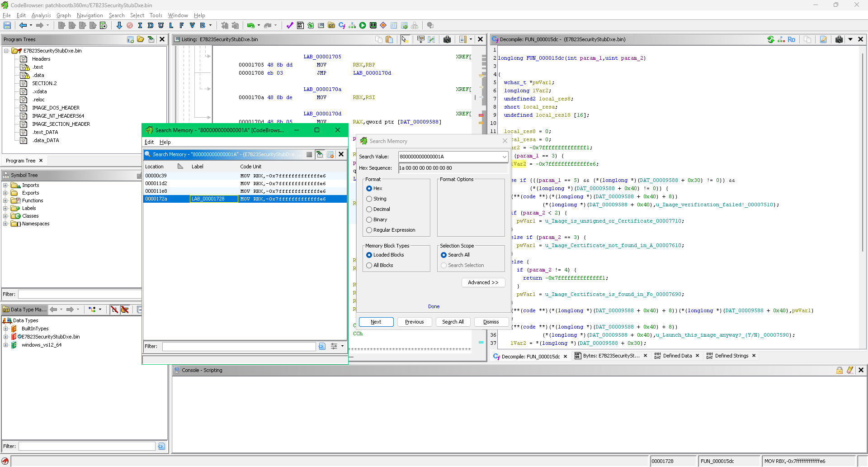
Task: Undo last action with green arrow
Action: tap(250, 25)
